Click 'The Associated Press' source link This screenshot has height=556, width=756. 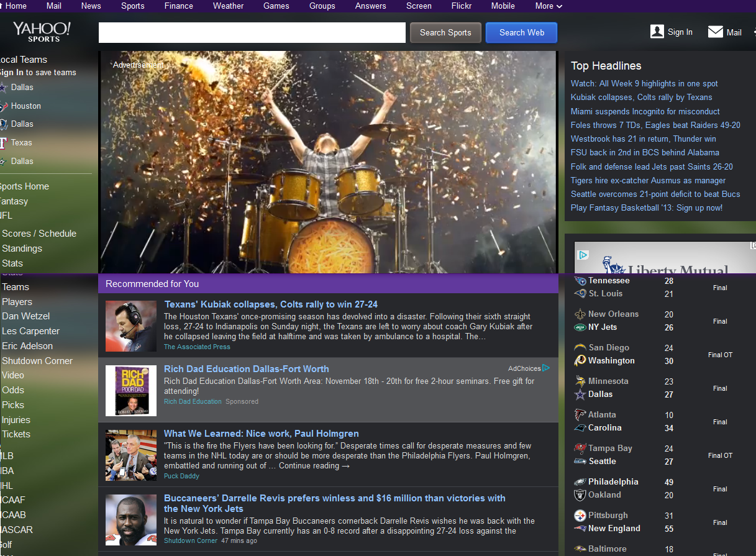(197, 347)
